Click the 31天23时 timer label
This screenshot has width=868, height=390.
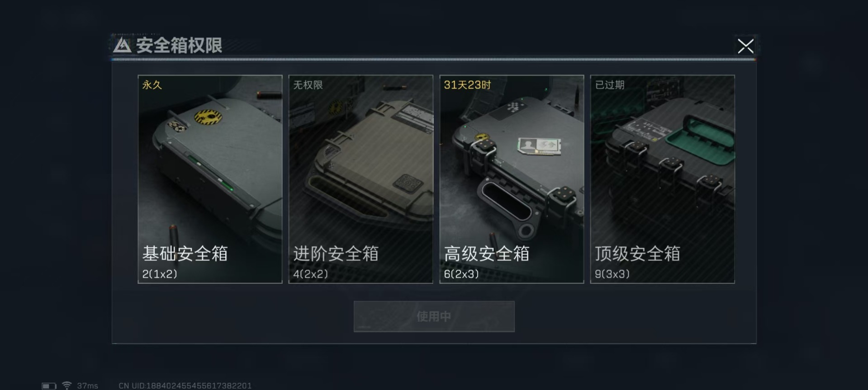(467, 85)
